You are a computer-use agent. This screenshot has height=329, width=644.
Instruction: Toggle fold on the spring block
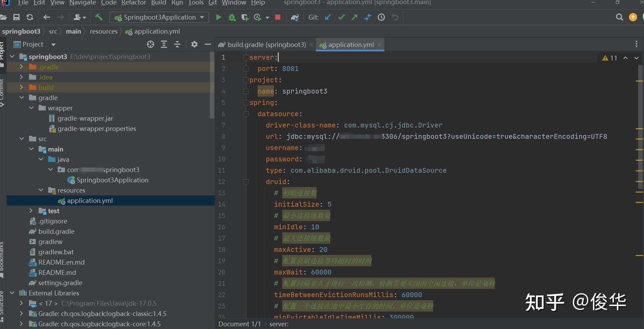tap(246, 102)
